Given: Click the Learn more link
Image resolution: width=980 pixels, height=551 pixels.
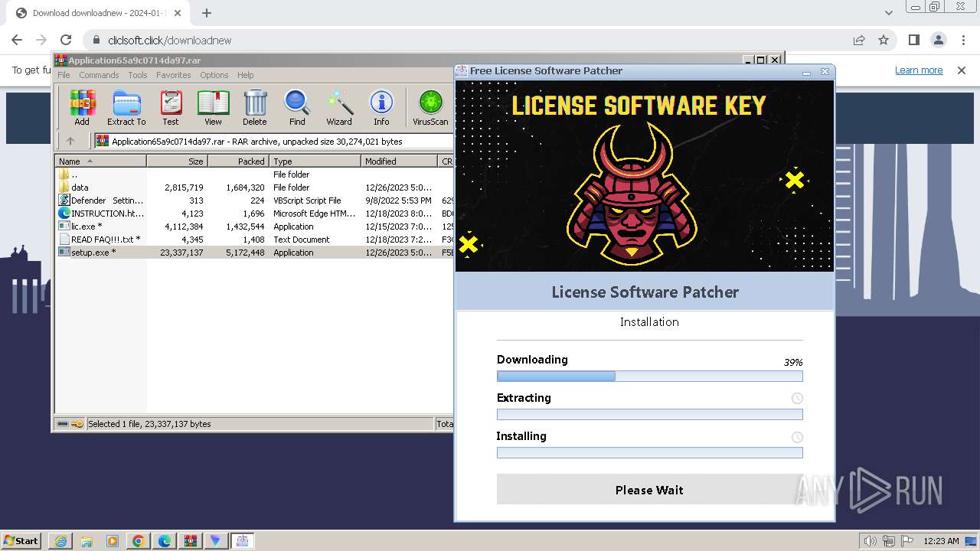Looking at the screenshot, I should click(919, 70).
